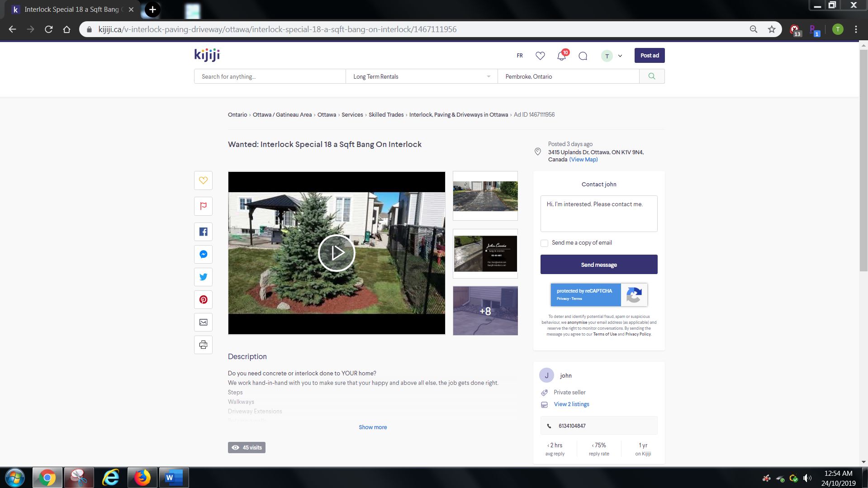Open Windows Start menu
This screenshot has width=868, height=488.
point(14,478)
